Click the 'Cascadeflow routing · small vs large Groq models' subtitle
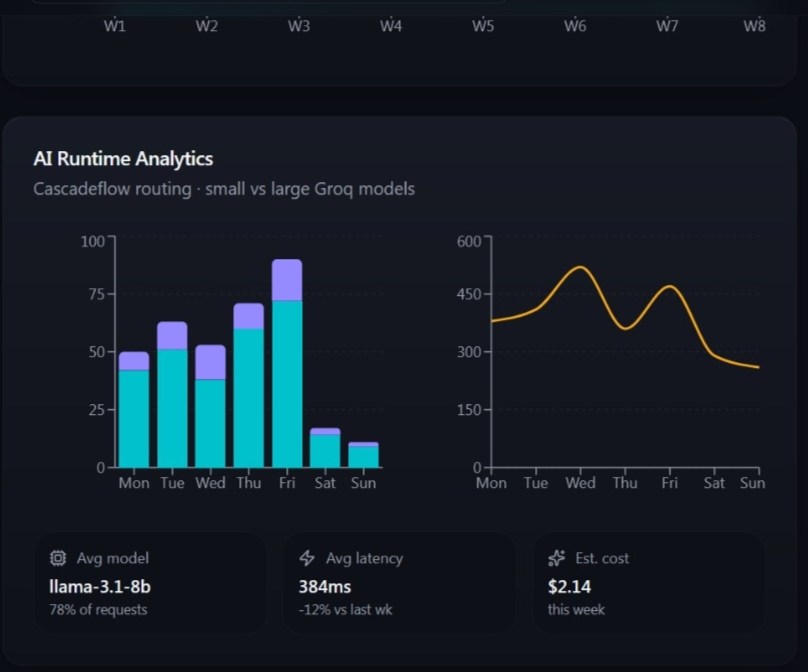The image size is (808, 672). coord(224,189)
